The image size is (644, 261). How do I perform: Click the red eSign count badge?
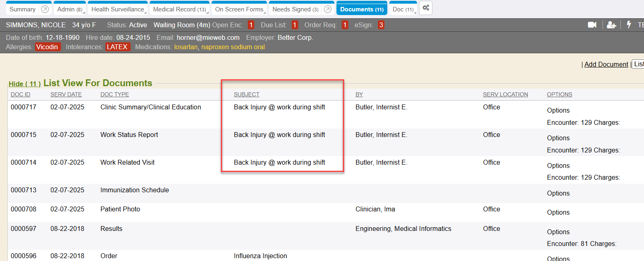pyautogui.click(x=381, y=25)
